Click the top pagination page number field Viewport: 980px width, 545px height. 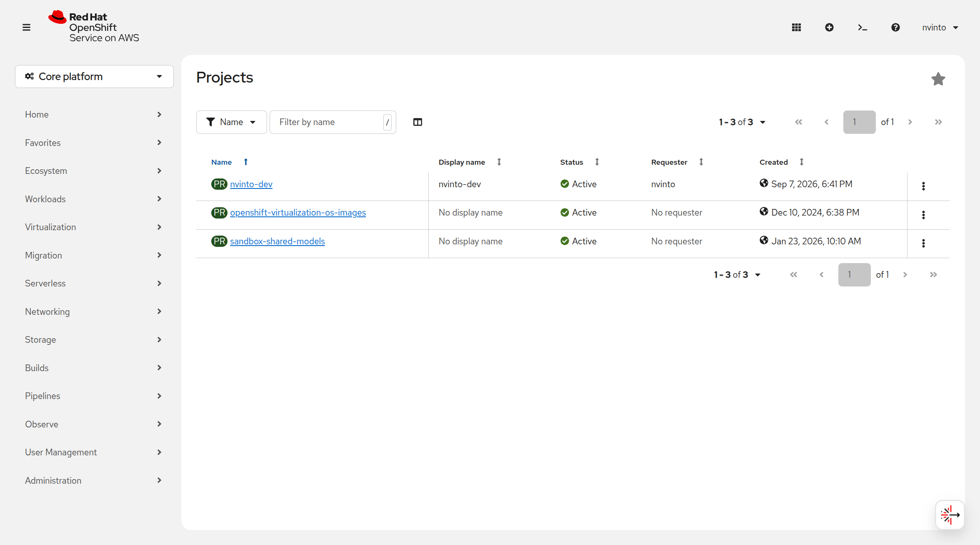[859, 122]
